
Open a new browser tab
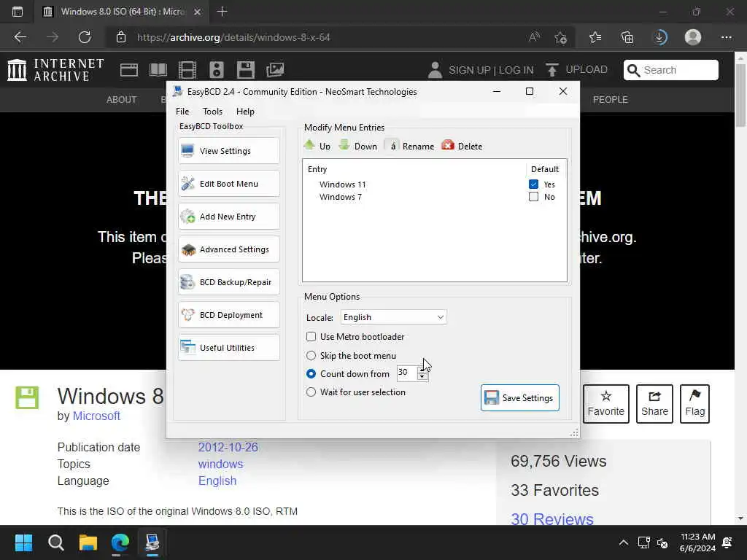click(x=222, y=12)
